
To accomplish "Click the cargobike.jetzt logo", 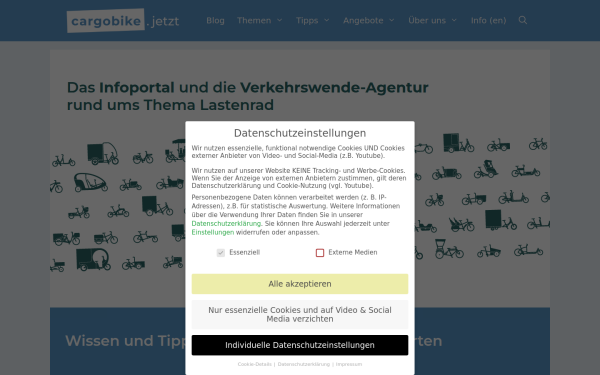I will [123, 21].
